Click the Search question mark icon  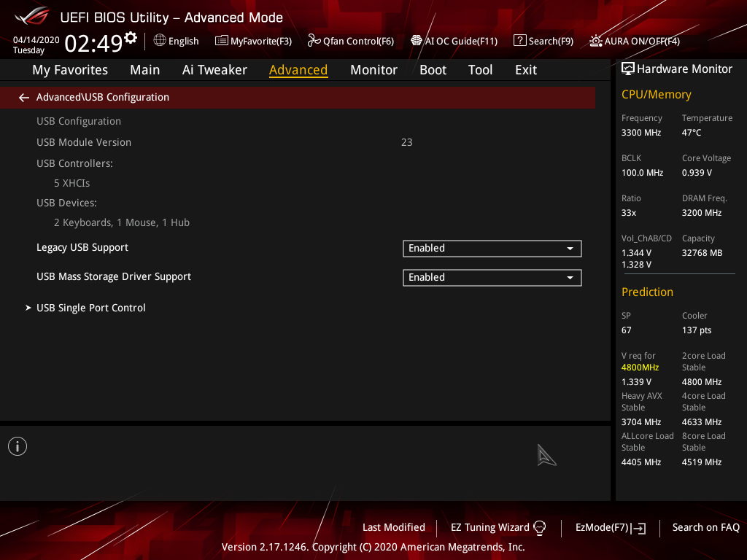[x=519, y=41]
